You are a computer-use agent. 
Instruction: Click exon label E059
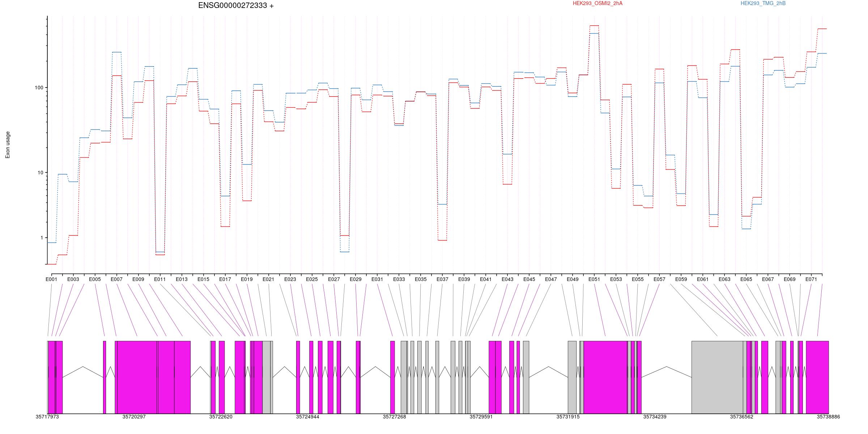(x=681, y=279)
